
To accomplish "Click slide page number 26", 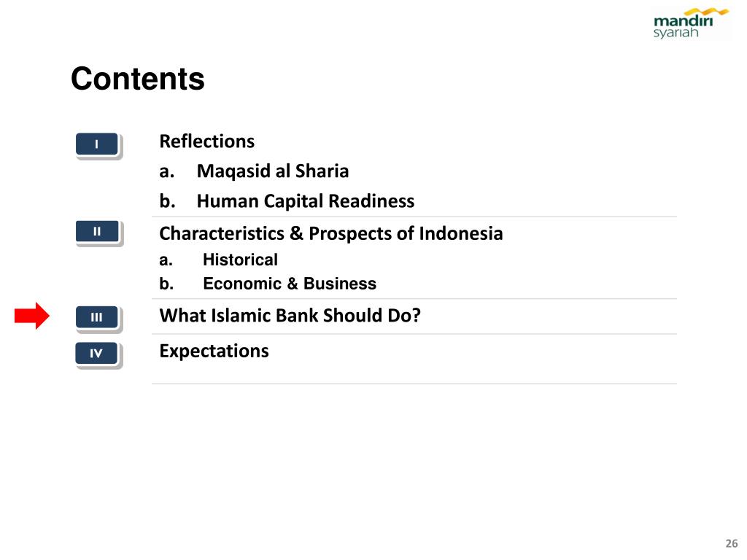I will [x=731, y=543].
